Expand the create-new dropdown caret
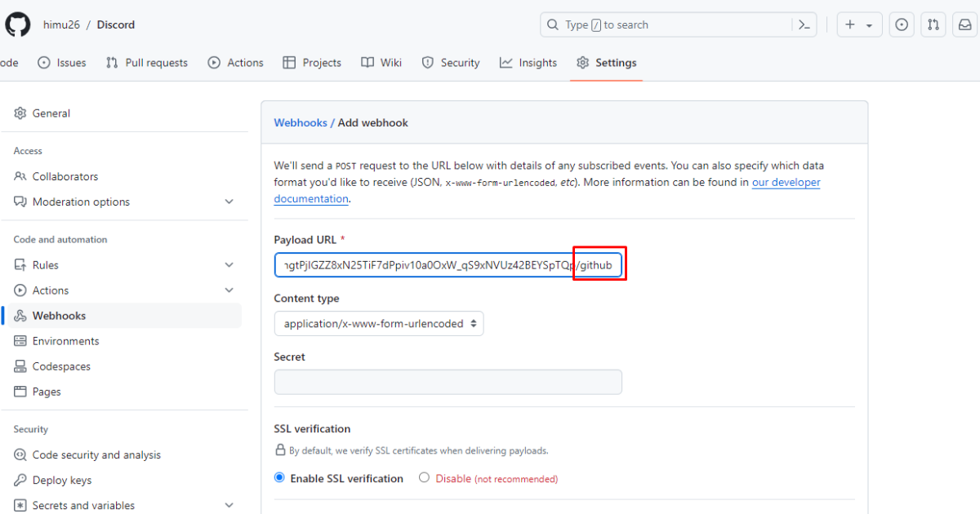This screenshot has height=514, width=980. point(869,25)
